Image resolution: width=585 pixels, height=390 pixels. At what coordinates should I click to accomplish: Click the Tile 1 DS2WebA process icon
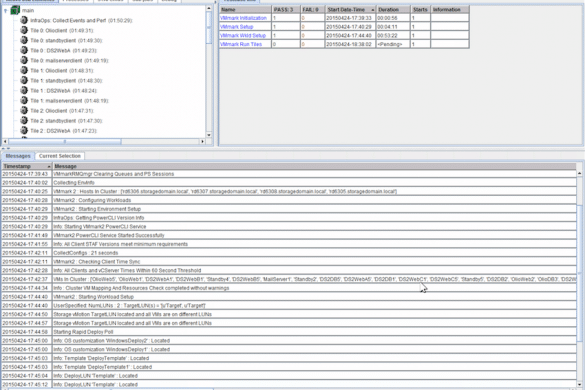click(24, 91)
